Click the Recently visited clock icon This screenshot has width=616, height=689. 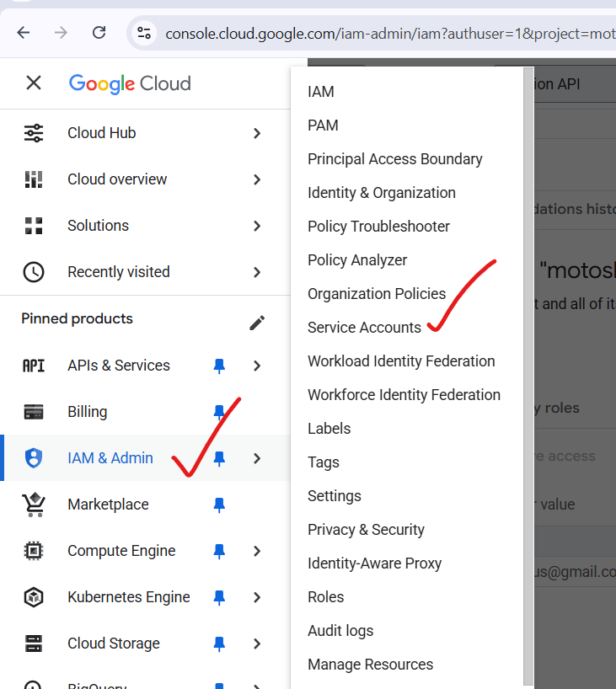[34, 272]
